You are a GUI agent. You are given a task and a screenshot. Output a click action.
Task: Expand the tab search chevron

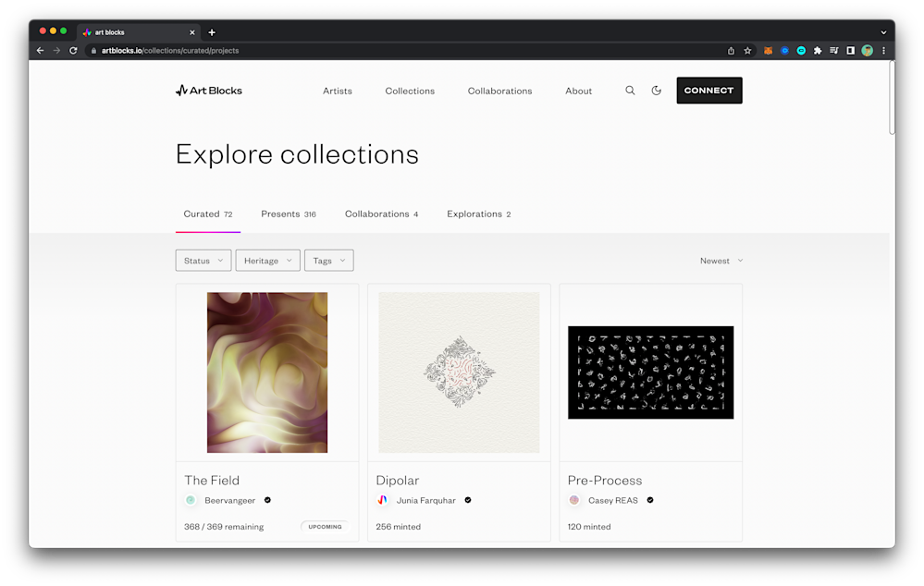pyautogui.click(x=883, y=32)
